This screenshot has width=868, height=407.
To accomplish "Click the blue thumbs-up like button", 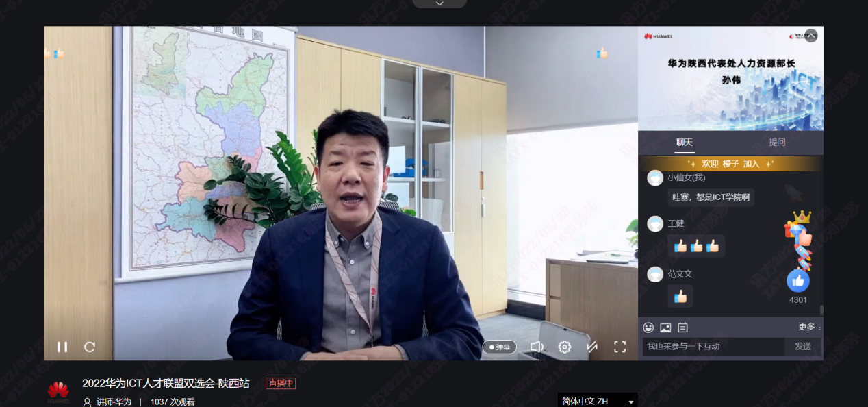I will pyautogui.click(x=798, y=280).
